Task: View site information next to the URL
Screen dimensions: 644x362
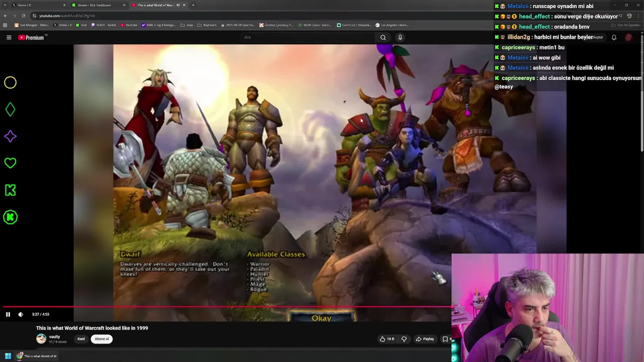Action: pyautogui.click(x=34, y=16)
